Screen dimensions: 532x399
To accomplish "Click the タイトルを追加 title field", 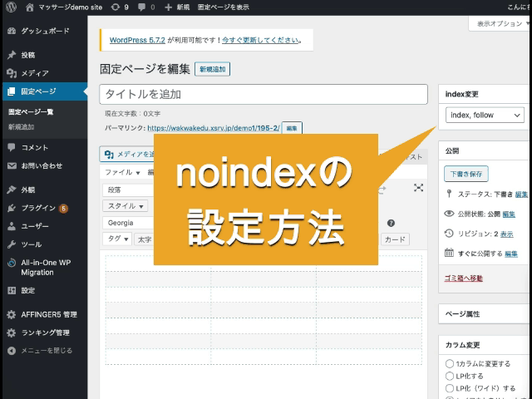I will [264, 94].
